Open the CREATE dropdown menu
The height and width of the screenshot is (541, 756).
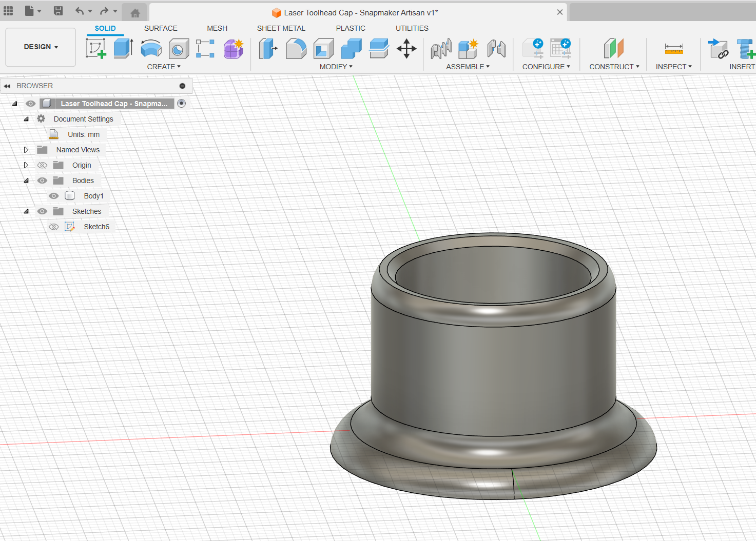(164, 67)
